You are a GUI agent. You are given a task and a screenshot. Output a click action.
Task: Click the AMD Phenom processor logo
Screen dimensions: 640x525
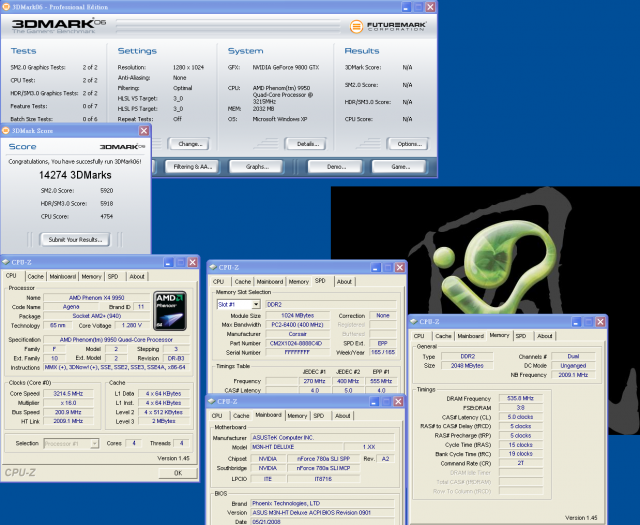170,310
